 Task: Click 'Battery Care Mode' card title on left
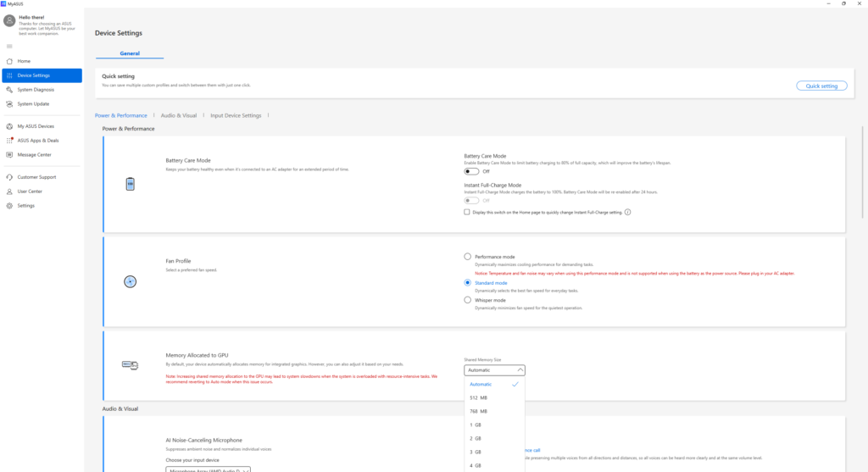coord(188,160)
